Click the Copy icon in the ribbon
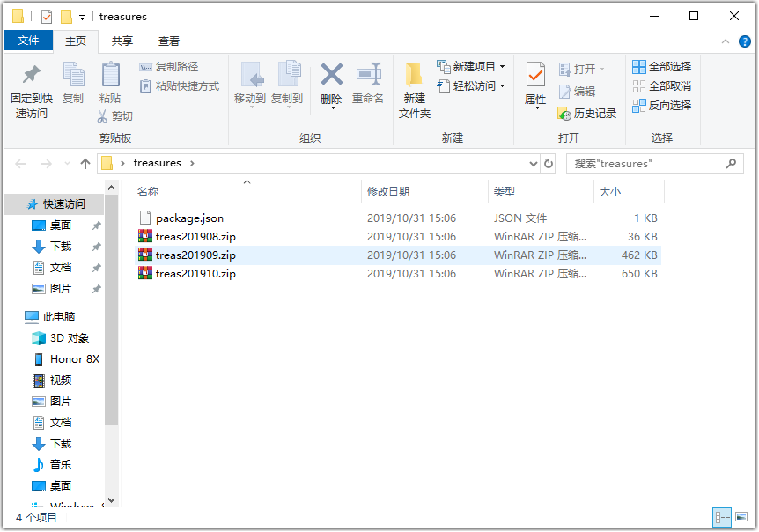Screen dimensions: 759x532 coord(74,74)
